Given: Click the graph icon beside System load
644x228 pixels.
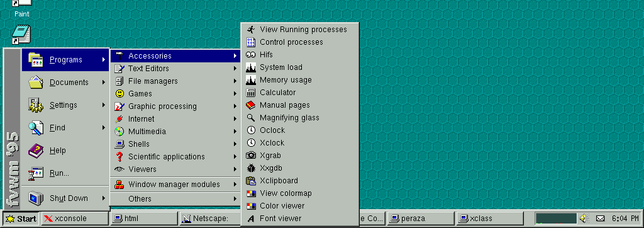Looking at the screenshot, I should pos(250,67).
